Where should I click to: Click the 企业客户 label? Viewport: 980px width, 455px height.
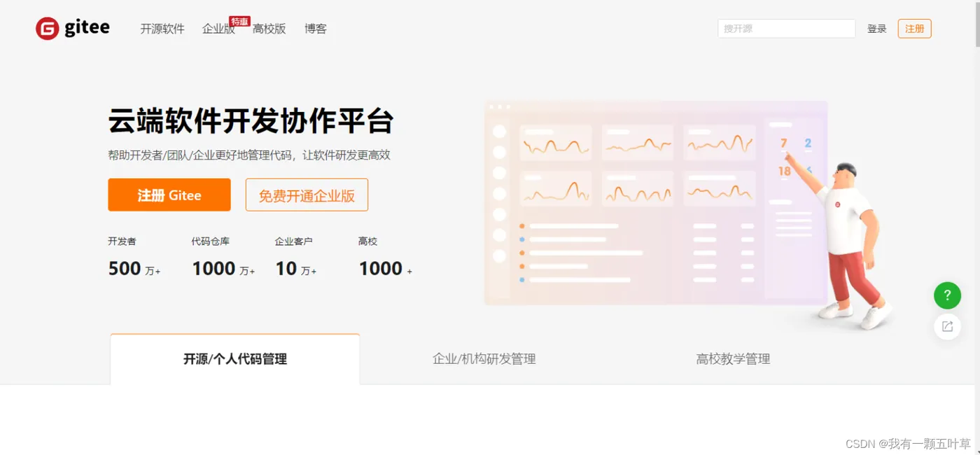click(x=294, y=241)
